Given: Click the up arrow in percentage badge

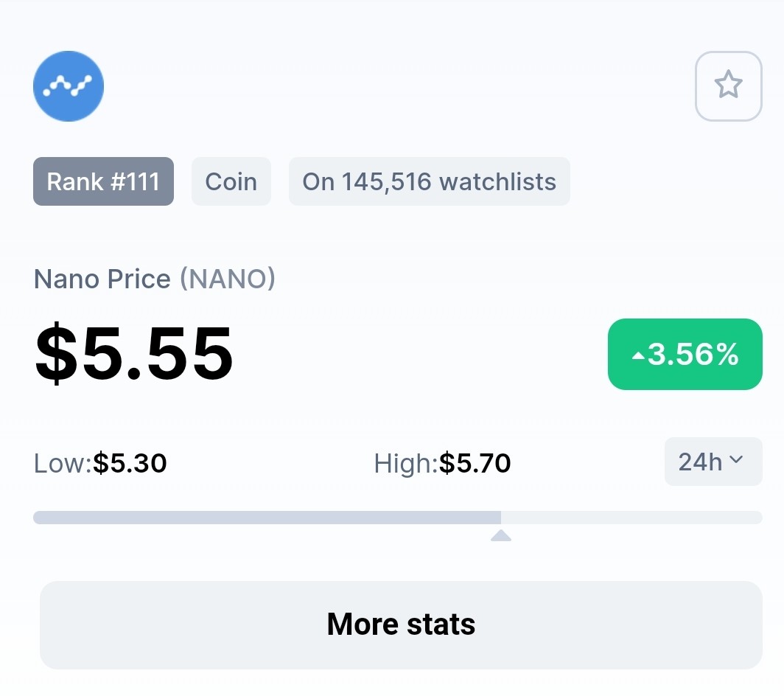Looking at the screenshot, I should tap(638, 356).
